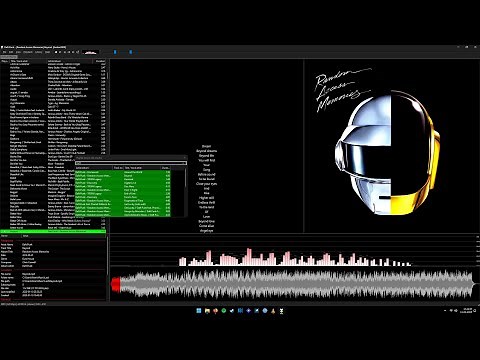Open the Playback menu
This screenshot has height=360, width=480.
[x=28, y=52]
